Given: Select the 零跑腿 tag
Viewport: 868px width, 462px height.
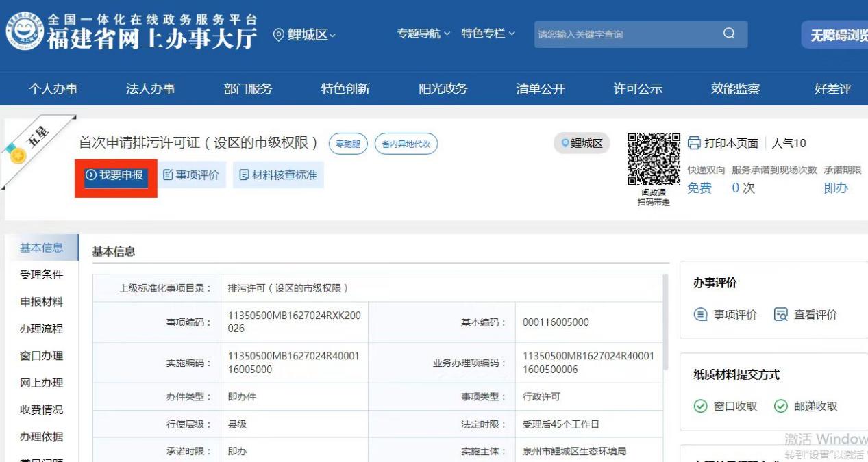Looking at the screenshot, I should 348,144.
